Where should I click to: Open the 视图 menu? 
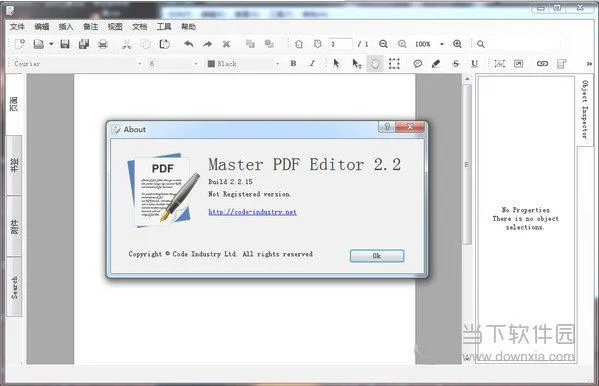coord(115,26)
